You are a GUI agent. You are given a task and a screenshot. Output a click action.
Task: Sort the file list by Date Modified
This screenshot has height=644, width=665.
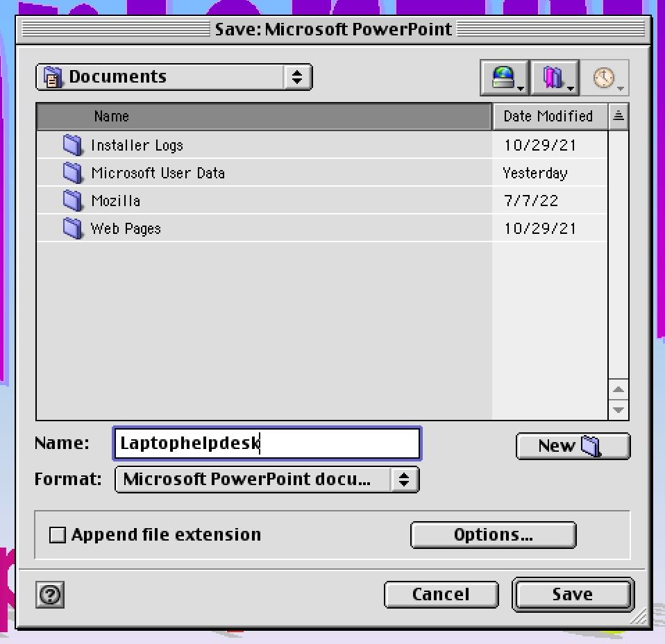548,117
